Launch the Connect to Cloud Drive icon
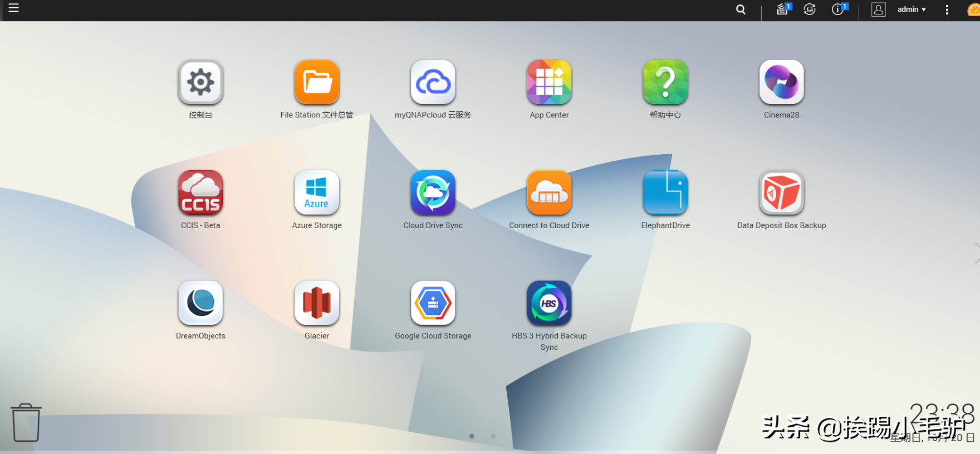 pyautogui.click(x=549, y=193)
